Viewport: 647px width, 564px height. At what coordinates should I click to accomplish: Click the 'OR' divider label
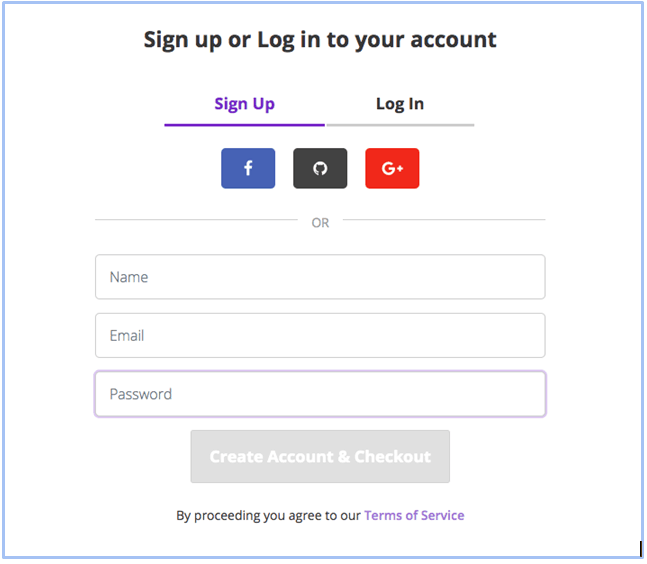(x=320, y=223)
